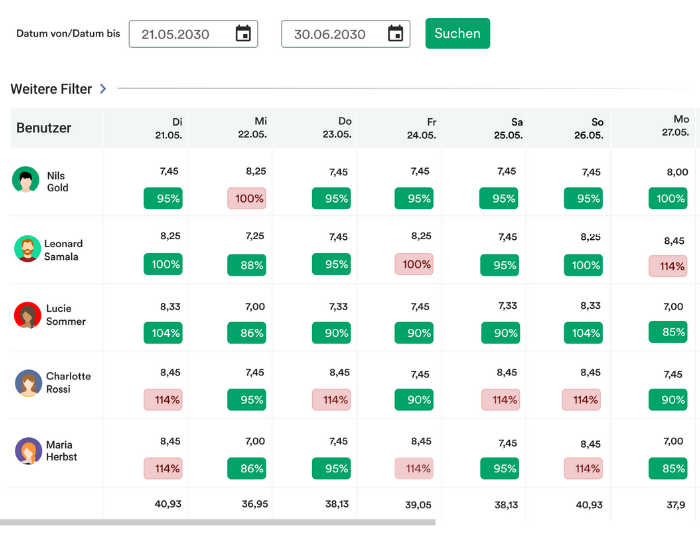
Task: Click the horizontal scrollbar below the table
Action: coord(218,522)
